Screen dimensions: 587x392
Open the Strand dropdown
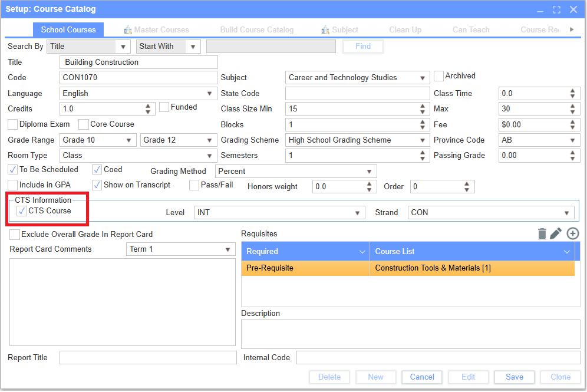point(567,213)
